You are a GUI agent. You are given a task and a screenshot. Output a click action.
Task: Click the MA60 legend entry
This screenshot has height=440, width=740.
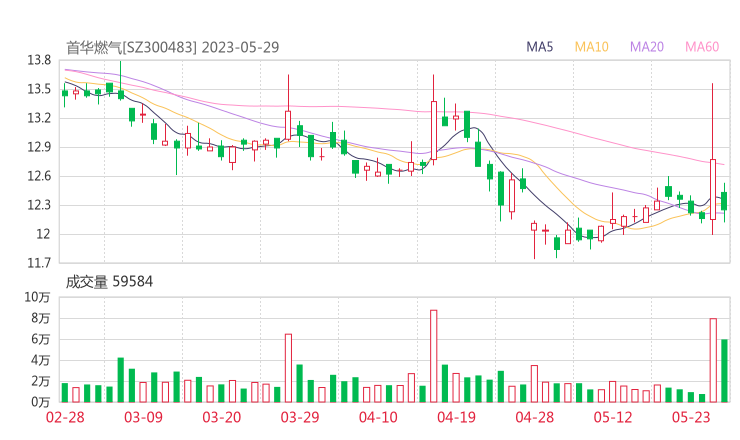point(702,47)
